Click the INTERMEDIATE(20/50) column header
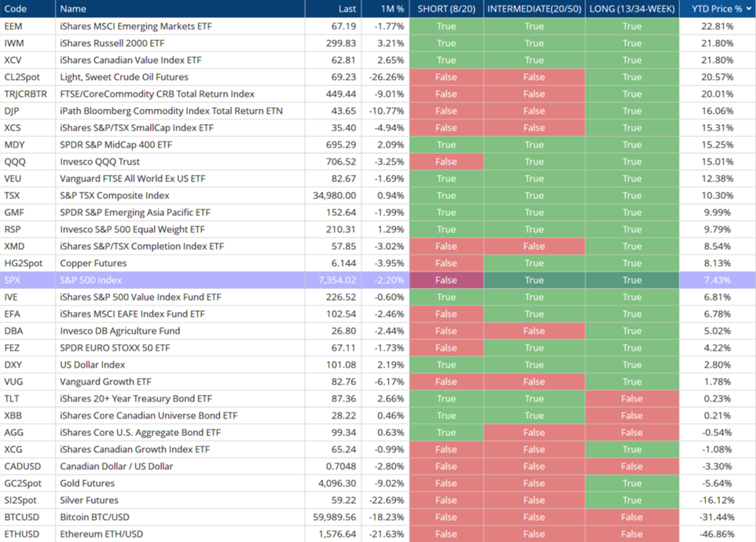The width and height of the screenshot is (756, 542). (x=534, y=9)
